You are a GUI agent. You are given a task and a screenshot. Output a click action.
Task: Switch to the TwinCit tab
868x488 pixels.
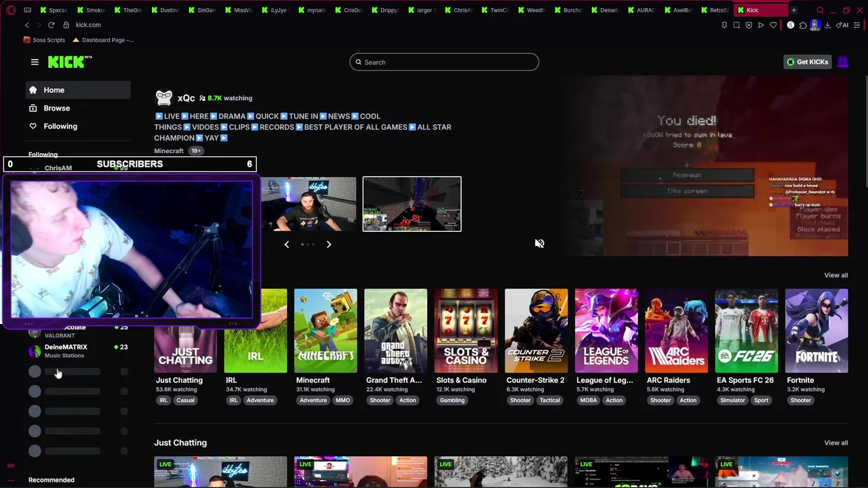click(494, 10)
